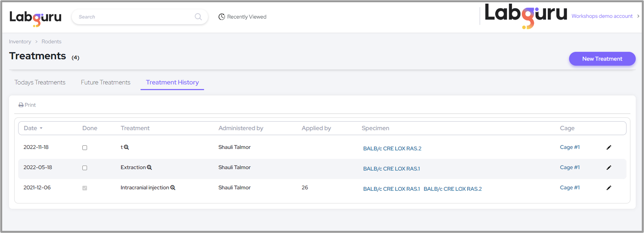Edit the Intracranial injection row via pencil
Screen dimensions: 644x233
609,188
